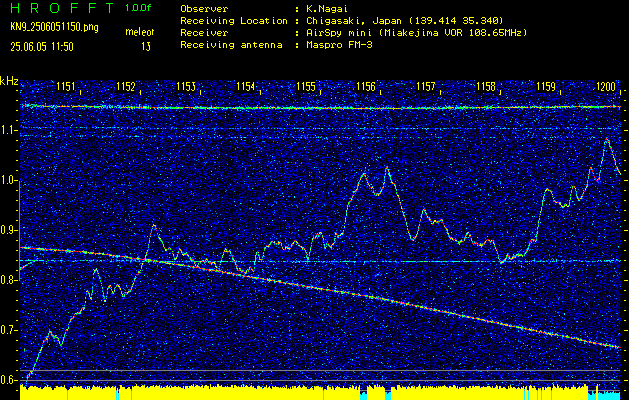Click the Chigasaki, Japan location text
629x400 pixels.
pyautogui.click(x=405, y=20)
